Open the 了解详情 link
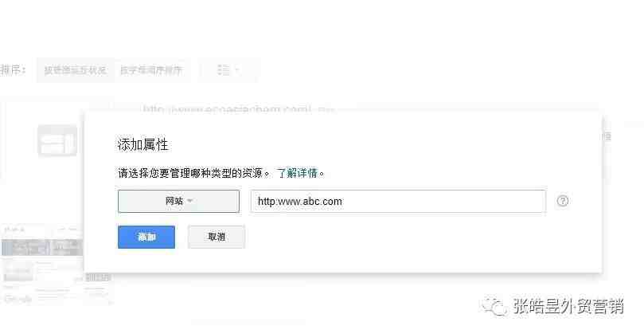Viewport: 644px width, 334px height. point(298,173)
